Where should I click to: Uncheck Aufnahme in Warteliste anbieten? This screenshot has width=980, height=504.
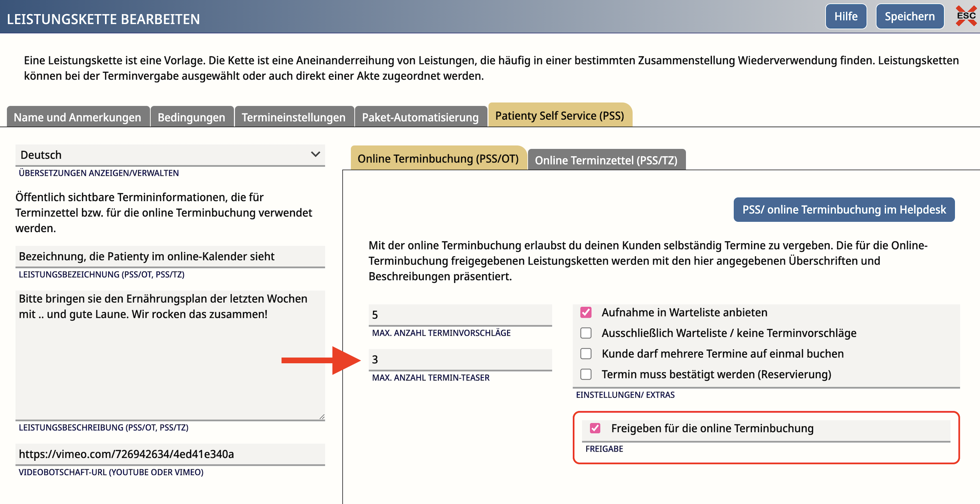pos(586,312)
